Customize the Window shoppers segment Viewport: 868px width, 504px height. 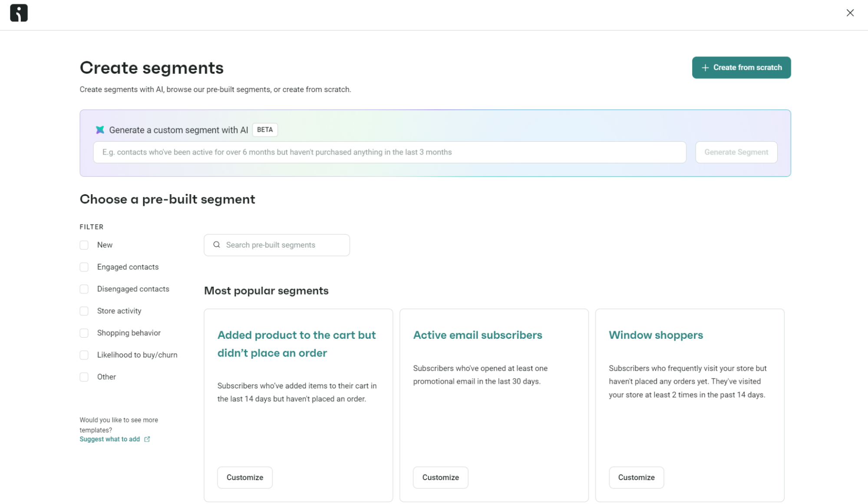(636, 477)
